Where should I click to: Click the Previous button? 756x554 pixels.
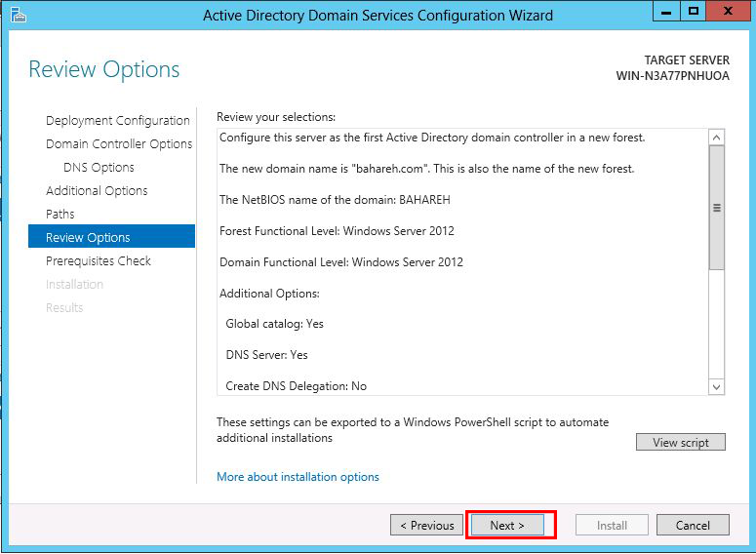click(426, 525)
